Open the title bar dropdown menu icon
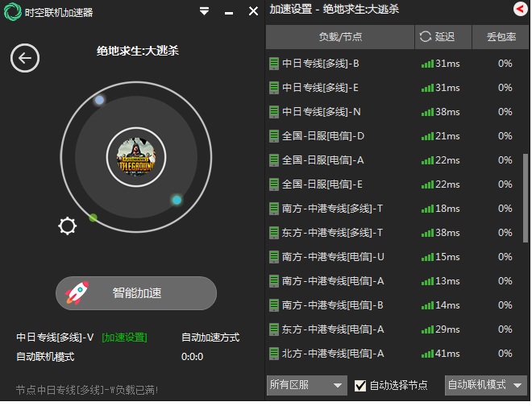Image resolution: width=532 pixels, height=406 pixels. 204,11
